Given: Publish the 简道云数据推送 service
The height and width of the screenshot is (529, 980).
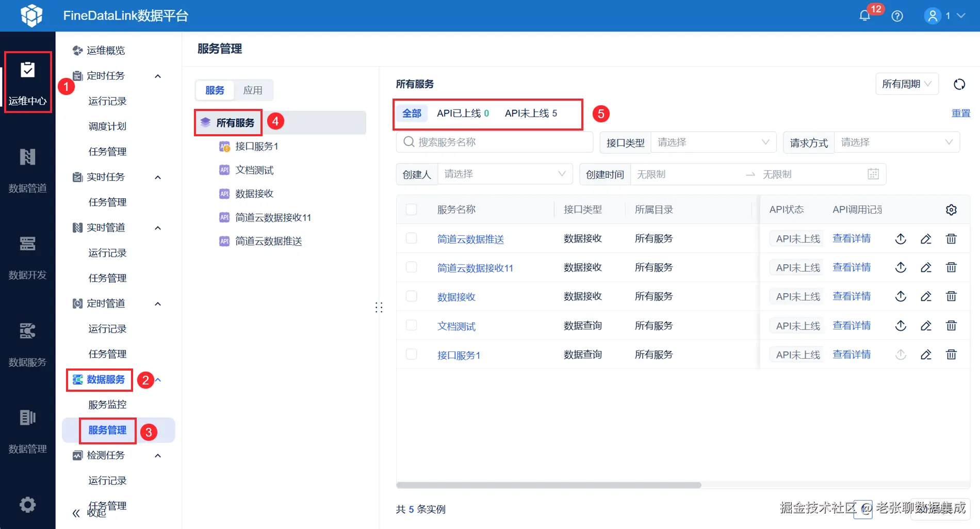Looking at the screenshot, I should pyautogui.click(x=901, y=238).
